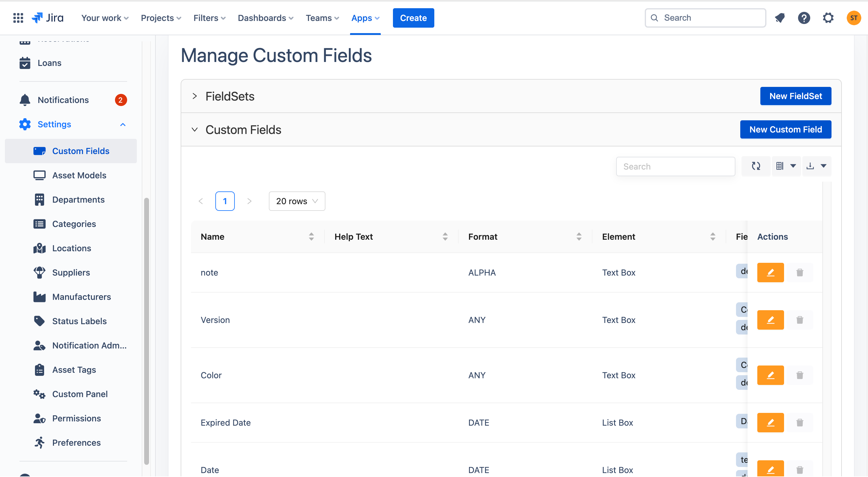Screen dimensions: 868x477
Task: Select Departments in the sidebar
Action: [71, 200]
